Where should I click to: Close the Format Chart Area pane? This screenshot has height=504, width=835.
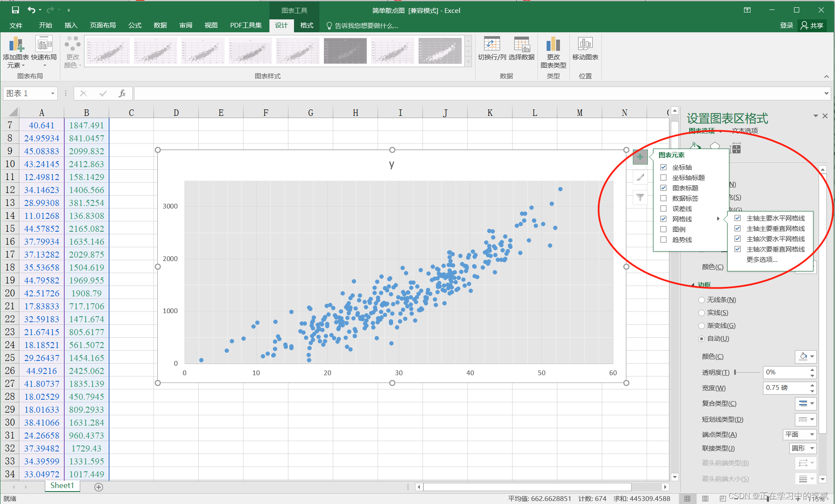point(825,116)
